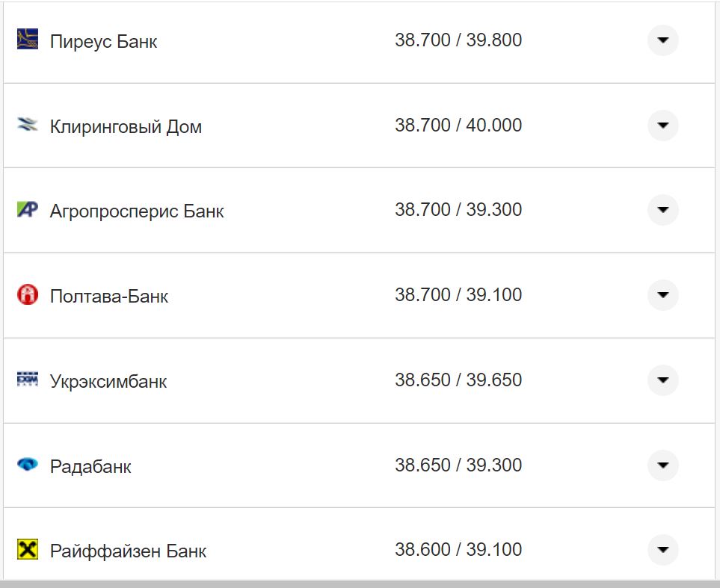The height and width of the screenshot is (588, 720).
Task: Open the Клиринговый Дом name link
Action: 125,126
